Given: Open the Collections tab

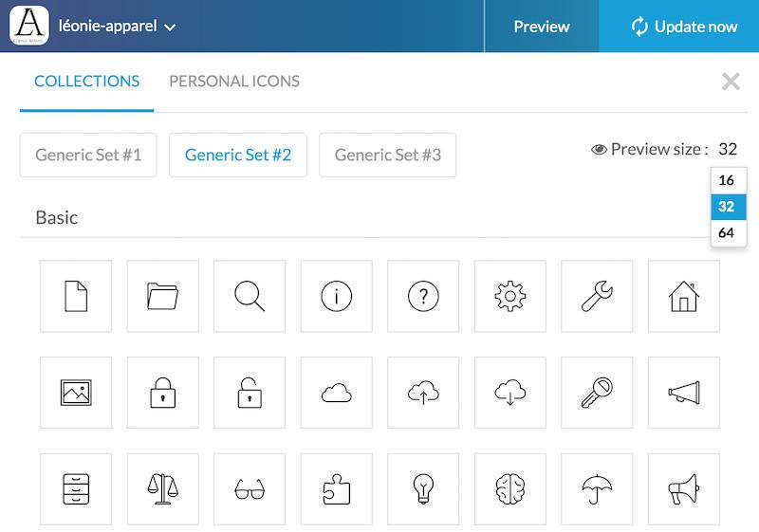Looking at the screenshot, I should pos(86,82).
